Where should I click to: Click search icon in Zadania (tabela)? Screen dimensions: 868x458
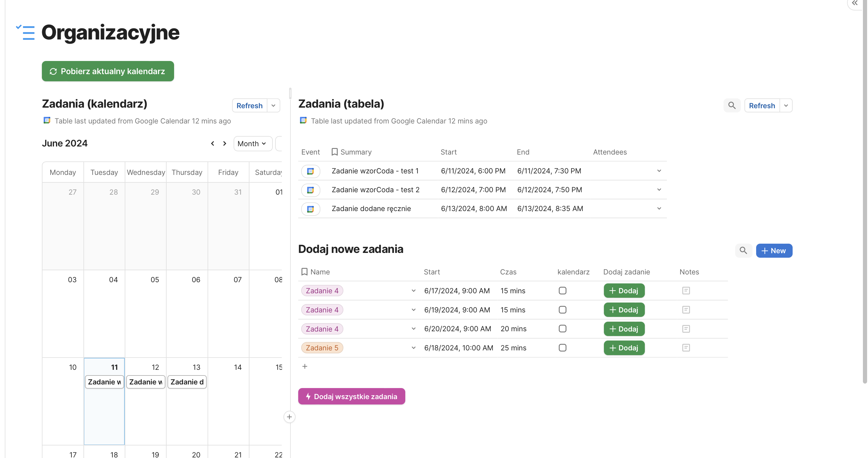(732, 106)
